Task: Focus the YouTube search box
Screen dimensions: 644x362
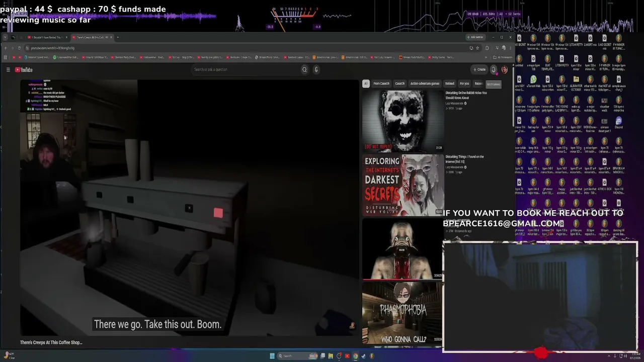Action: pos(247,70)
